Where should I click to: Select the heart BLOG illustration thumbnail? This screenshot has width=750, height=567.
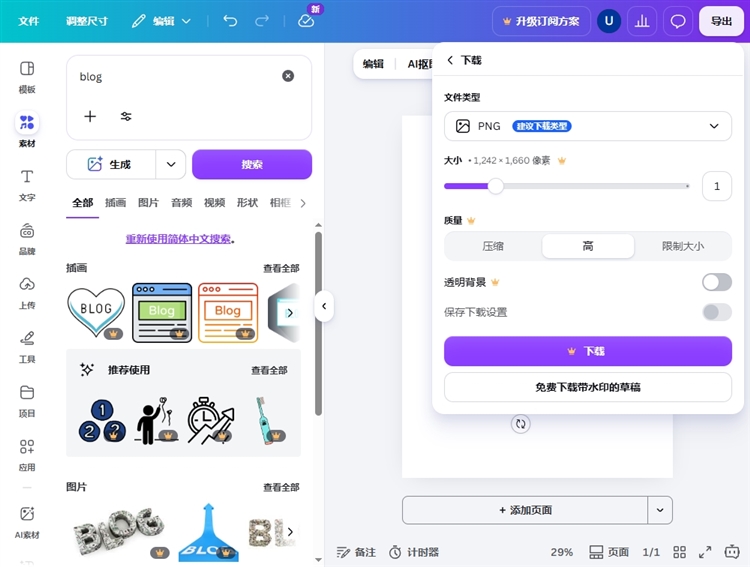96,313
